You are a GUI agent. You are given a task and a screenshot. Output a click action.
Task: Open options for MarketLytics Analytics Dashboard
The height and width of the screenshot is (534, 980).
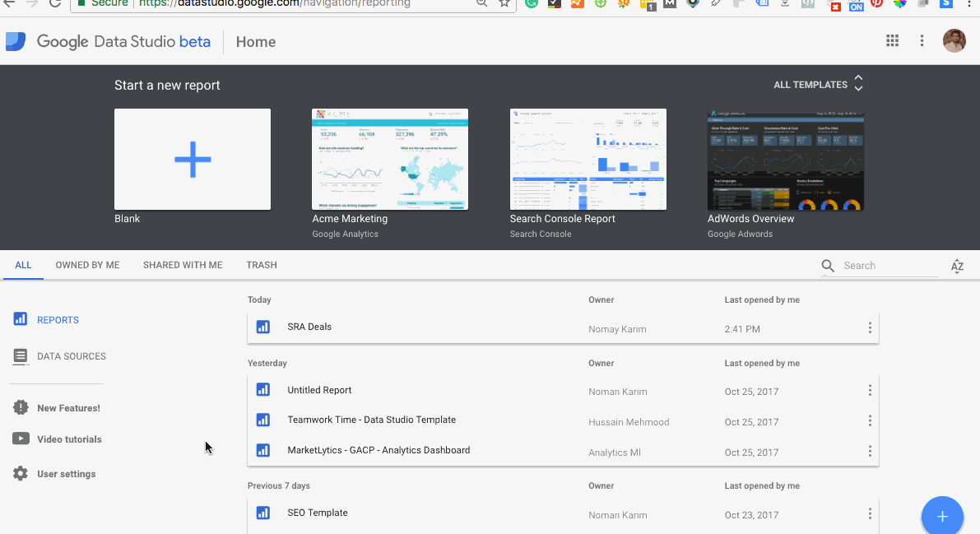tap(870, 451)
